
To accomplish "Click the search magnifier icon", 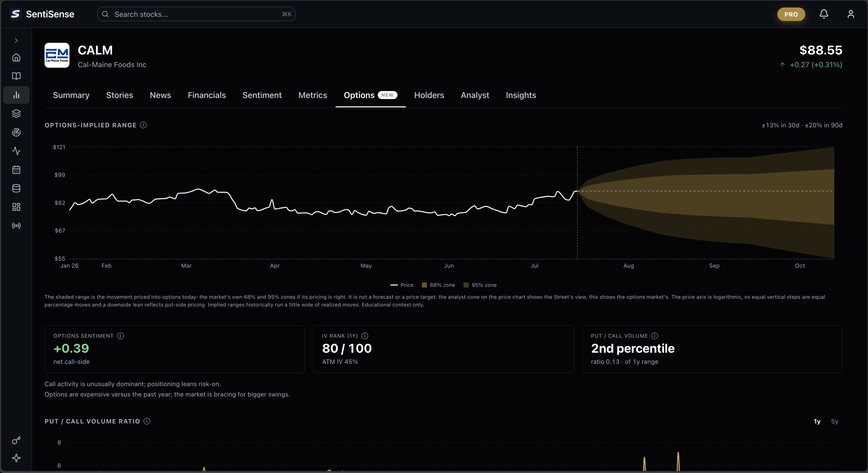I will pyautogui.click(x=105, y=14).
